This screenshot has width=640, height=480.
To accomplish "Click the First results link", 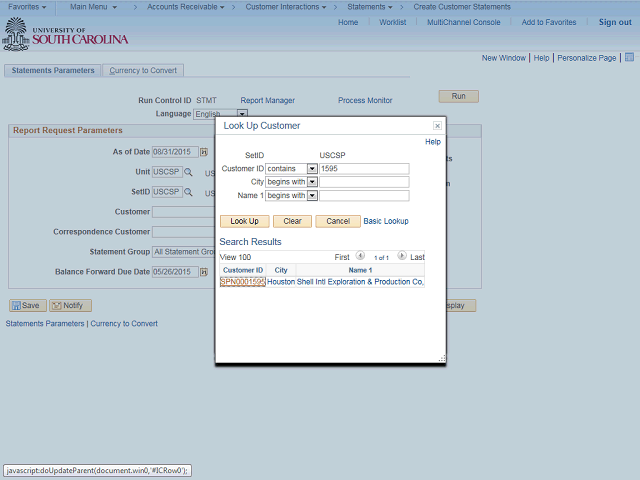I will [342, 257].
